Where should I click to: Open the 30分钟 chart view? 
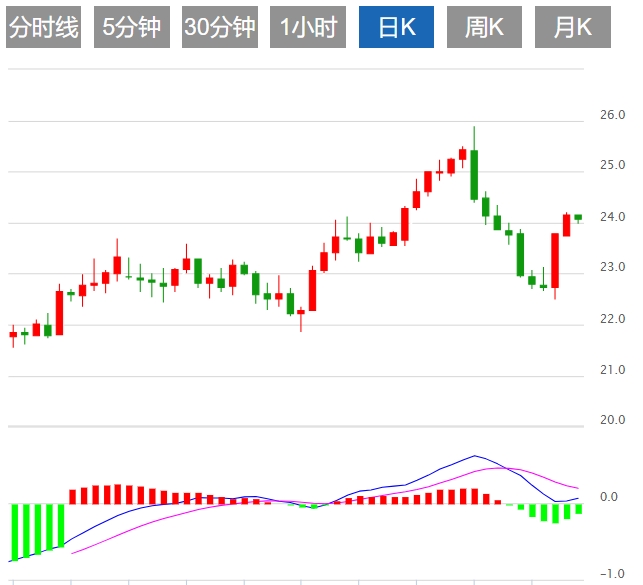220,28
